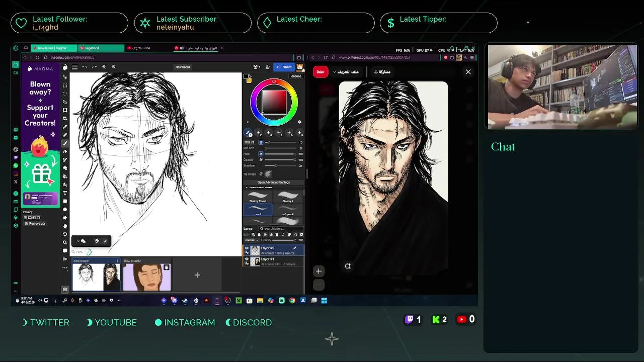
Task: Select the Eraser tool in Magma toolbar
Action: point(65,151)
